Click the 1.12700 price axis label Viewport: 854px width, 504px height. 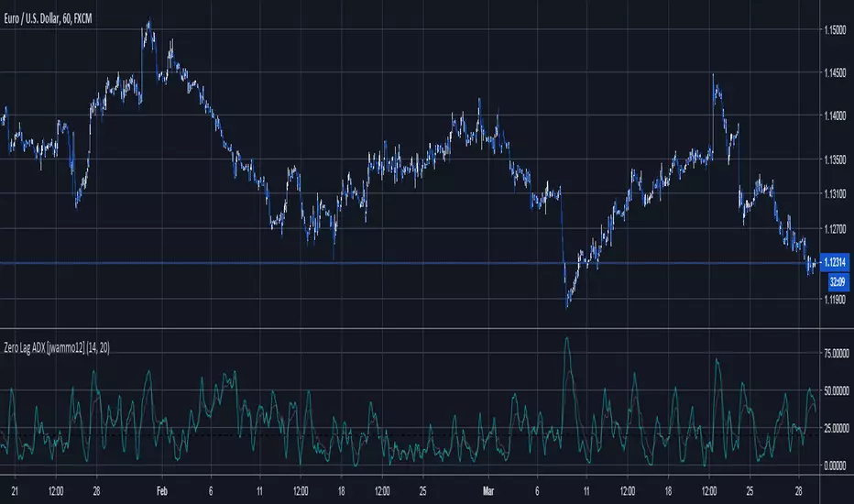pos(836,229)
